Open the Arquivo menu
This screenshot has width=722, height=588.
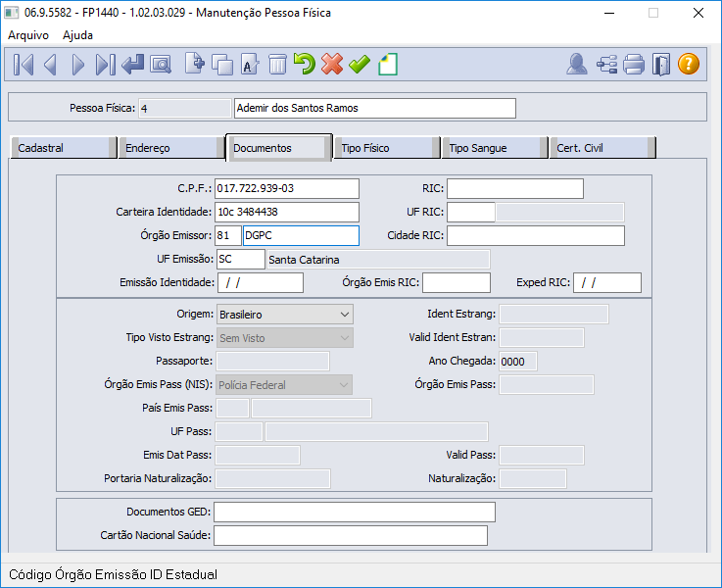tap(28, 35)
